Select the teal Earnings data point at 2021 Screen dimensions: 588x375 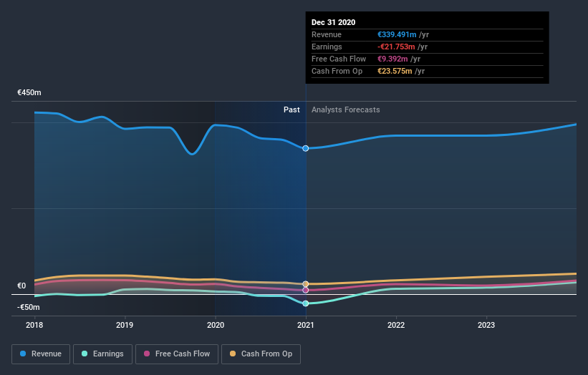(306, 303)
